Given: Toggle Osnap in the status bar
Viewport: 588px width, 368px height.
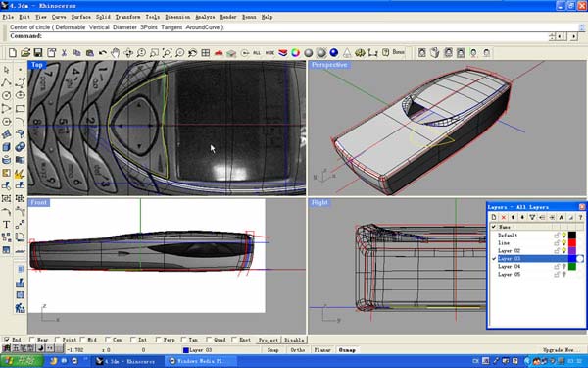Looking at the screenshot, I should coord(347,350).
